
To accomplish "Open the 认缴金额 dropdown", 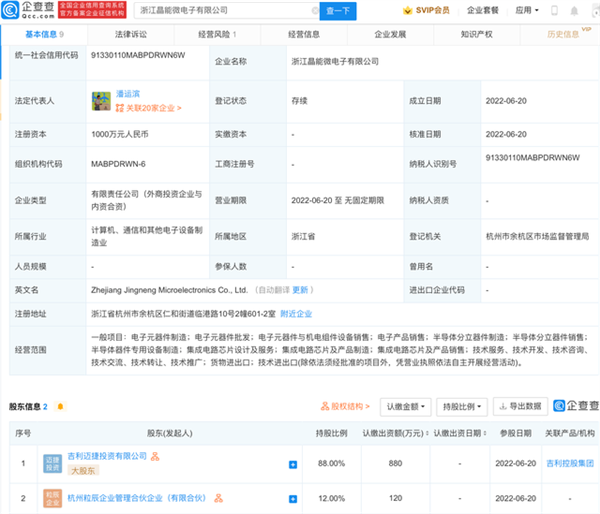I will coord(406,407).
